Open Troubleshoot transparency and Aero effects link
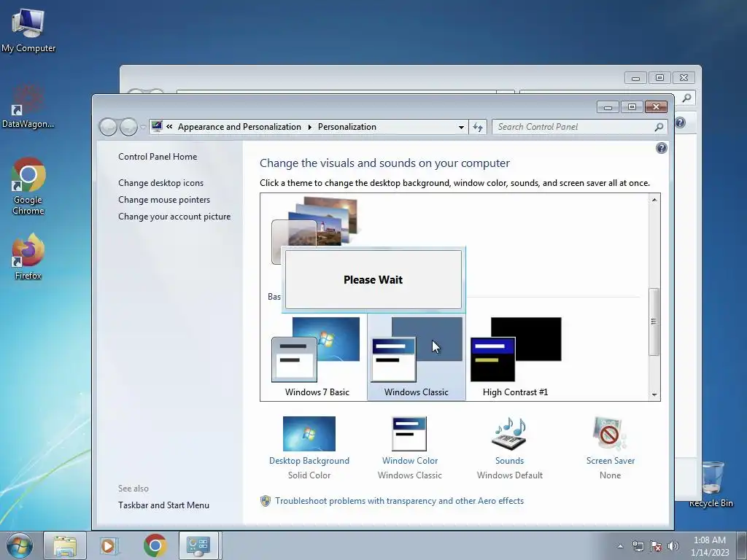747x560 pixels. click(399, 501)
